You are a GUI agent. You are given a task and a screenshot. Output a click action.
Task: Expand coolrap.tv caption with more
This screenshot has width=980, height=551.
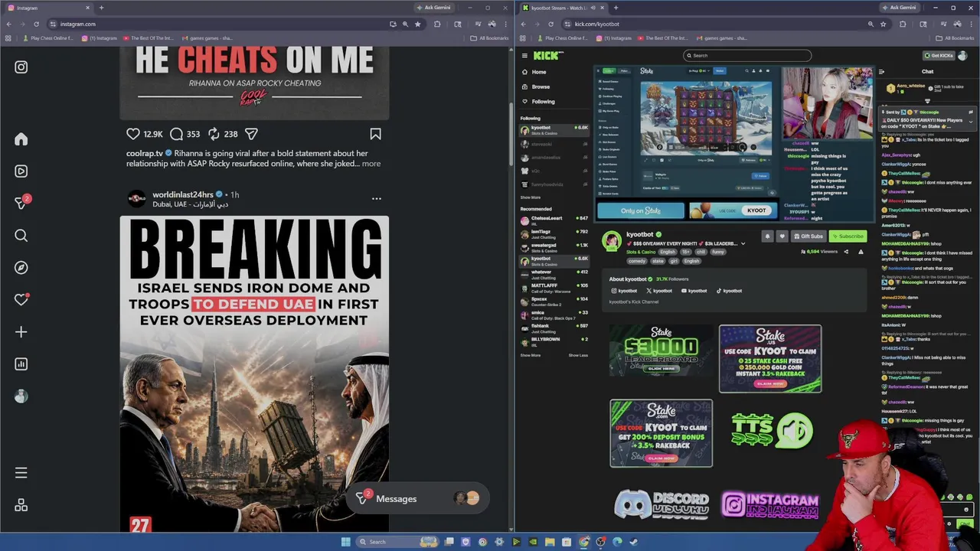(x=371, y=164)
